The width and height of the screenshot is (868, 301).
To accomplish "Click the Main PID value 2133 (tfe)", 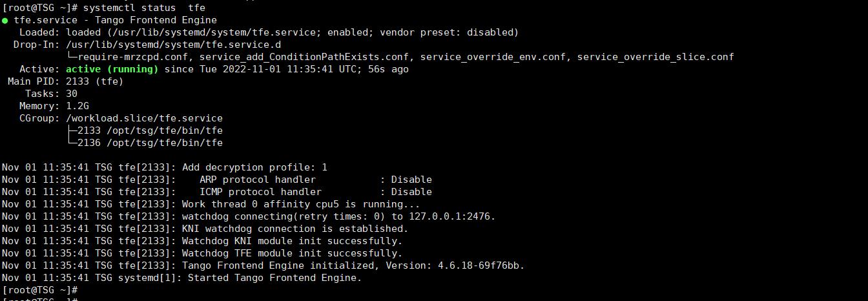I will point(94,81).
